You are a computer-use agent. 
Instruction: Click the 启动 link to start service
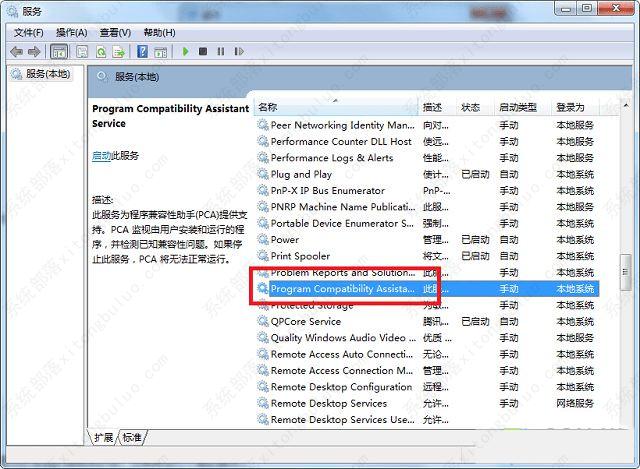(x=101, y=156)
